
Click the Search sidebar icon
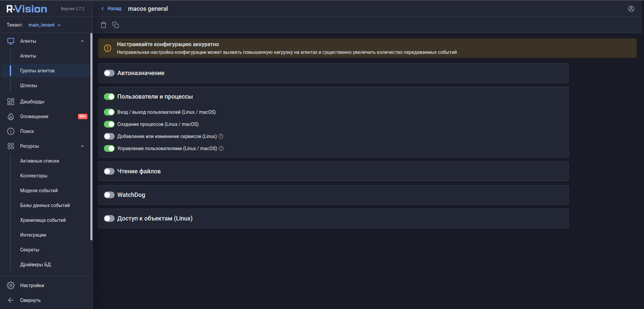pos(11,131)
